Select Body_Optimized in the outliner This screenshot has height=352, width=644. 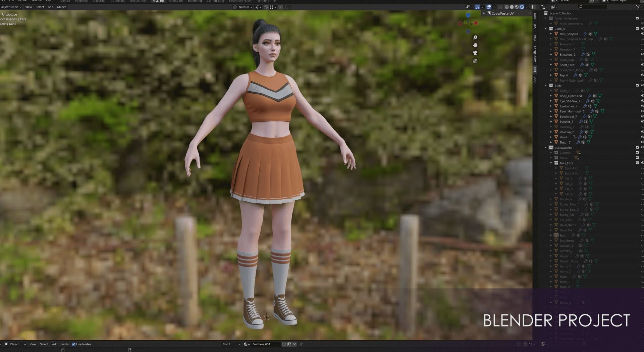(571, 96)
